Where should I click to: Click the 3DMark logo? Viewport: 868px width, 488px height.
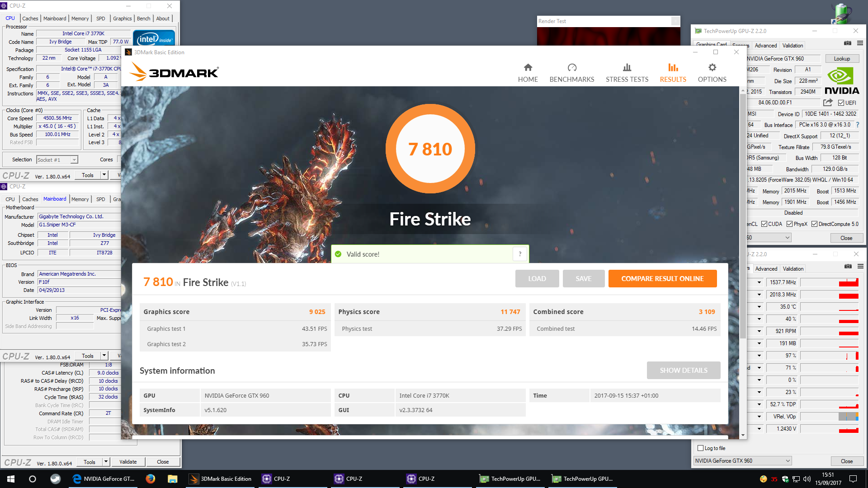174,72
